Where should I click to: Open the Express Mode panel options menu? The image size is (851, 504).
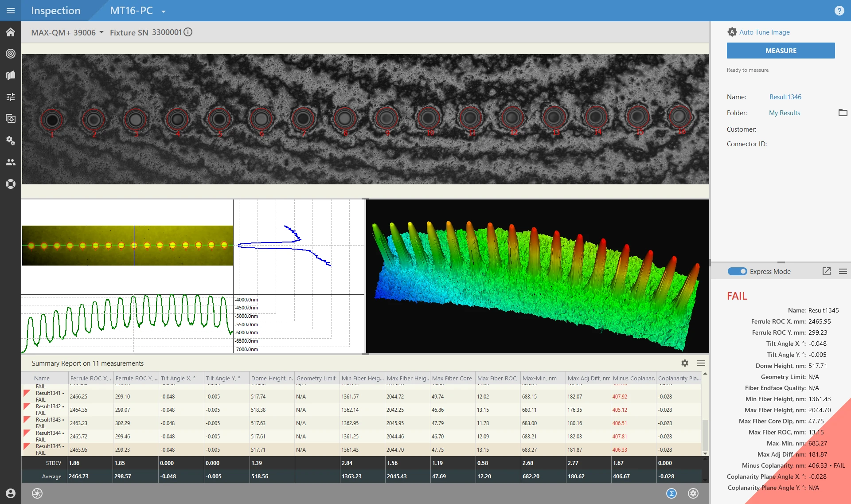click(843, 271)
